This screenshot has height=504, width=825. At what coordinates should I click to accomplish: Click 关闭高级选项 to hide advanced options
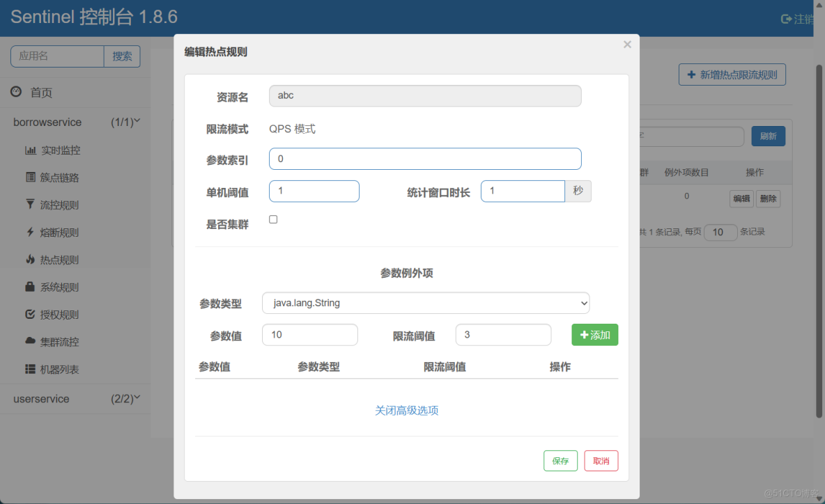tap(406, 410)
